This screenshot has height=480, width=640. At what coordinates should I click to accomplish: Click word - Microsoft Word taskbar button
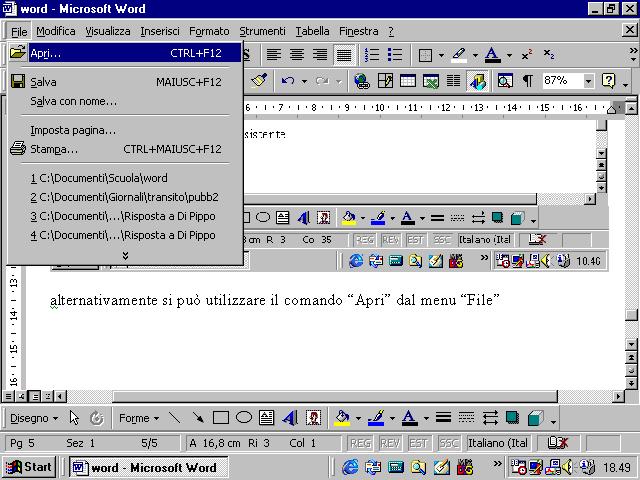point(149,467)
